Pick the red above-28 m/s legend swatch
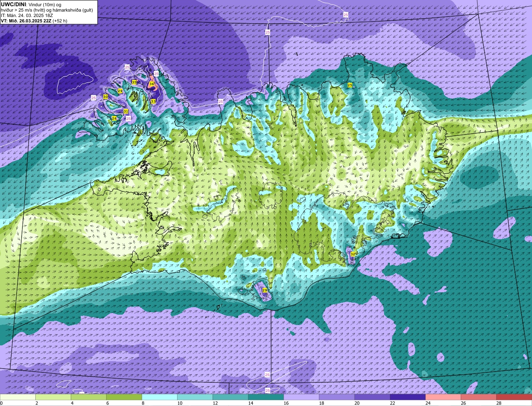Viewport: 532px width, 406px height. pos(514,397)
